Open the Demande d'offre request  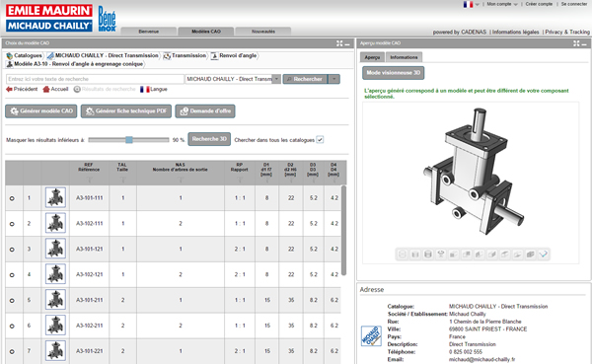coord(205,111)
